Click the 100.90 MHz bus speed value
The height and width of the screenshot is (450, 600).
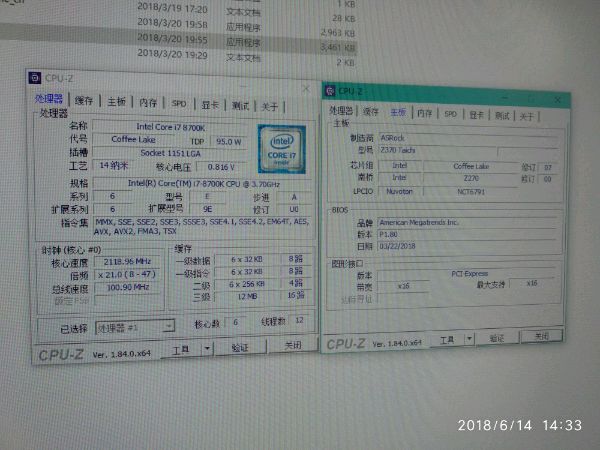click(127, 287)
